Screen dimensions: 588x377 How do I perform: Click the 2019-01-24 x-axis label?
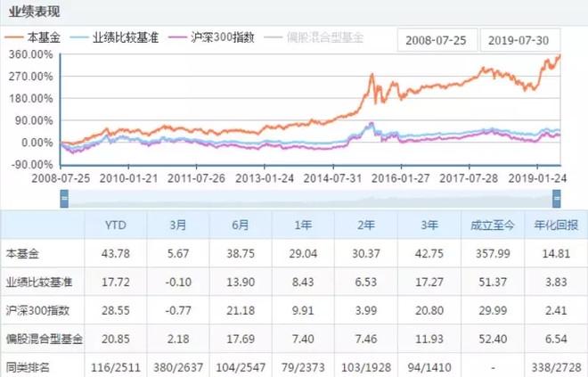click(x=537, y=178)
